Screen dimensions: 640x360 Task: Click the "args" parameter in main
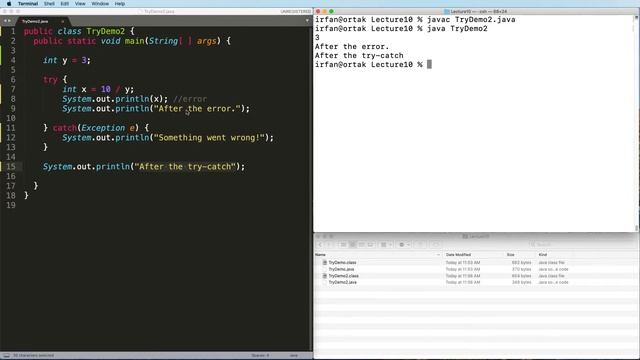pyautogui.click(x=207, y=41)
